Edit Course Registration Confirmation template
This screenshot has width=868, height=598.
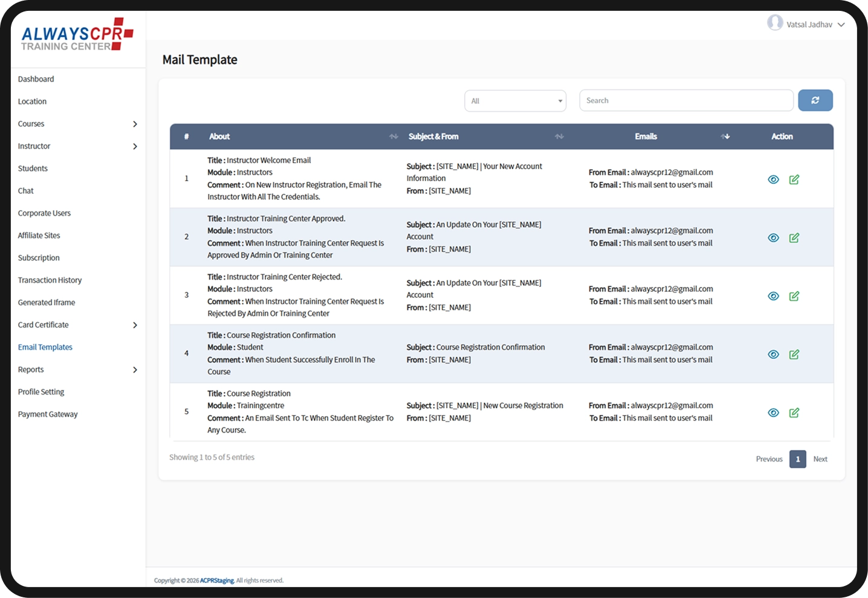click(794, 355)
